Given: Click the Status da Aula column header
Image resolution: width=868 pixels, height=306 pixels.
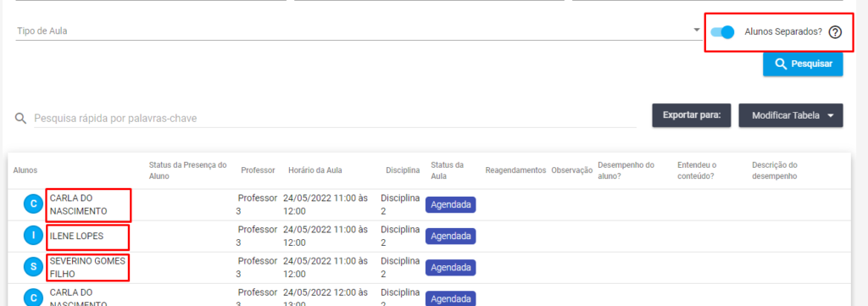Looking at the screenshot, I should point(448,170).
